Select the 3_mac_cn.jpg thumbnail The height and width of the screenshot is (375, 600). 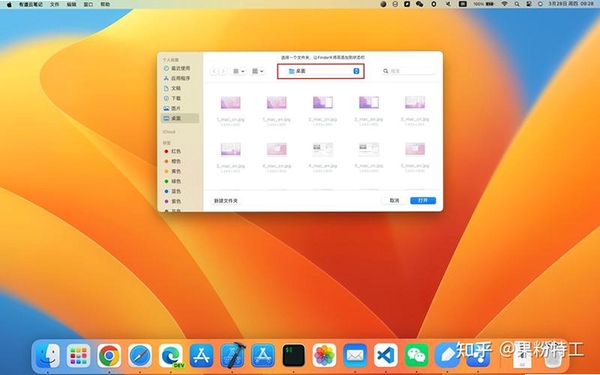tap(415, 103)
